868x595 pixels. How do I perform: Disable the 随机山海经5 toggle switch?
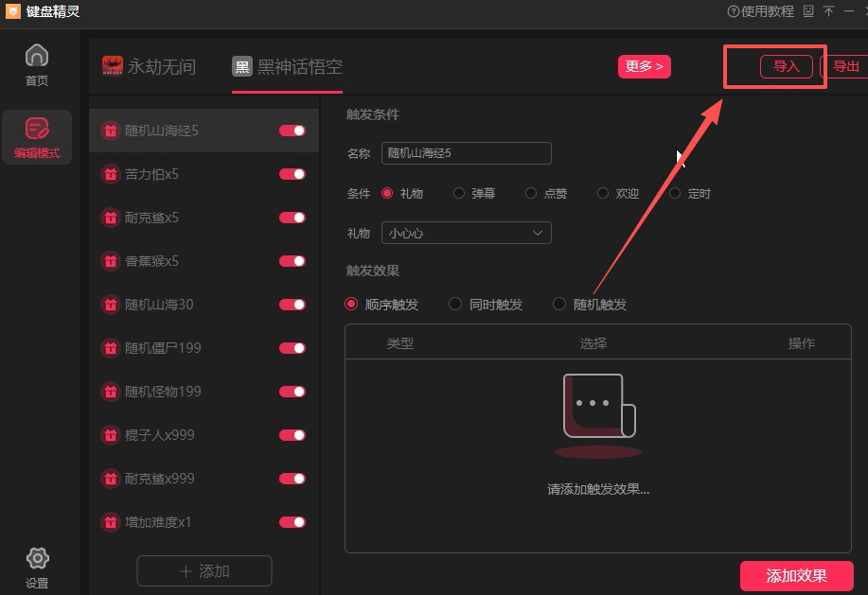point(292,131)
